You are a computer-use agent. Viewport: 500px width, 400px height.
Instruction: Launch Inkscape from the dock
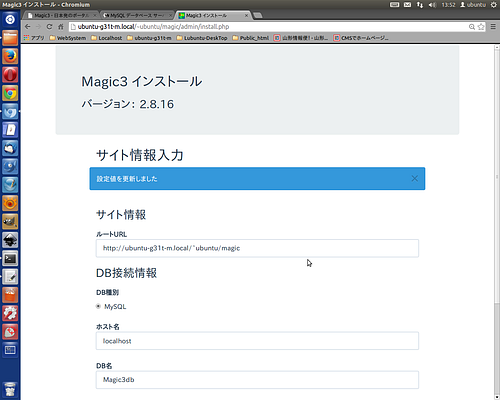point(10,240)
